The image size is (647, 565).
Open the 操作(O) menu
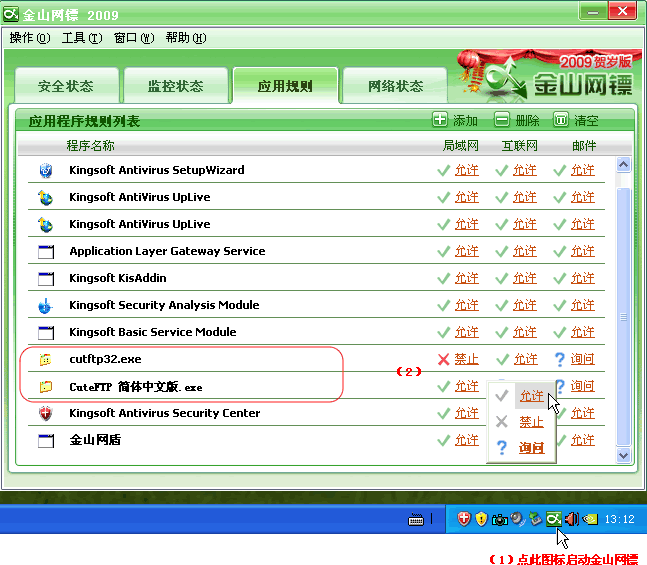pyautogui.click(x=30, y=38)
